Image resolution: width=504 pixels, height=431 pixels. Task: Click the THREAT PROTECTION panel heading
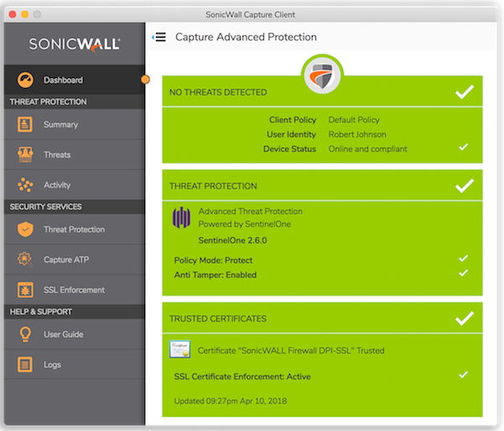coord(213,186)
